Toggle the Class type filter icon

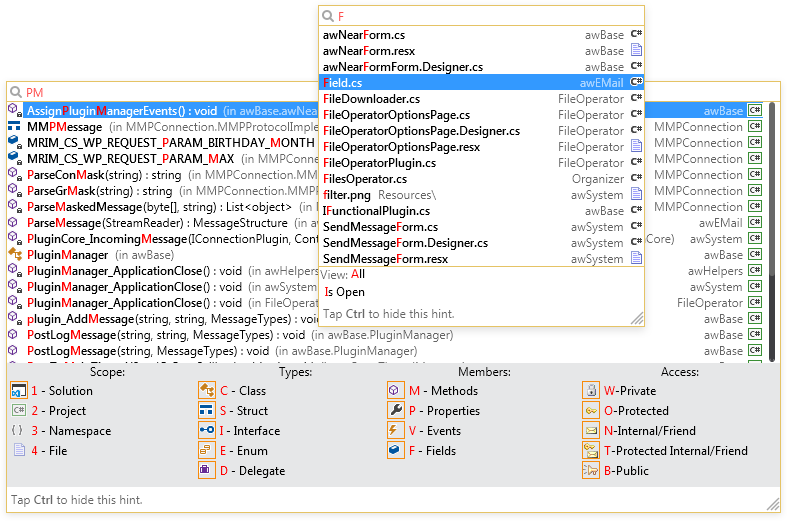click(207, 390)
